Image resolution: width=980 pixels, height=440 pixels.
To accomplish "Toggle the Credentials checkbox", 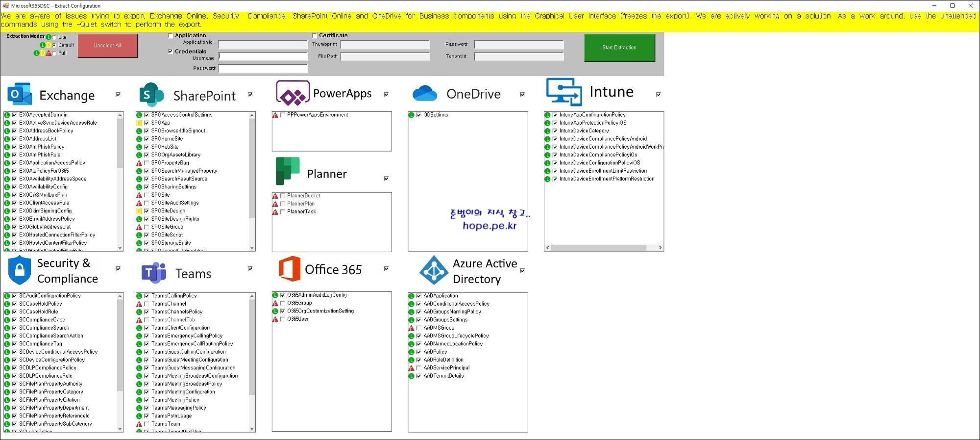I will point(171,52).
